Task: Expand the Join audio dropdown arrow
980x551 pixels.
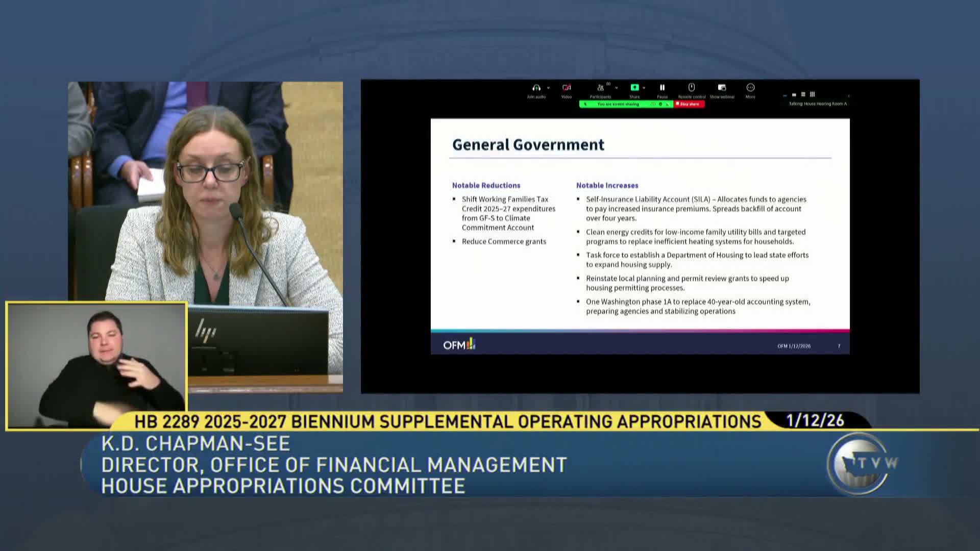Action: point(548,88)
